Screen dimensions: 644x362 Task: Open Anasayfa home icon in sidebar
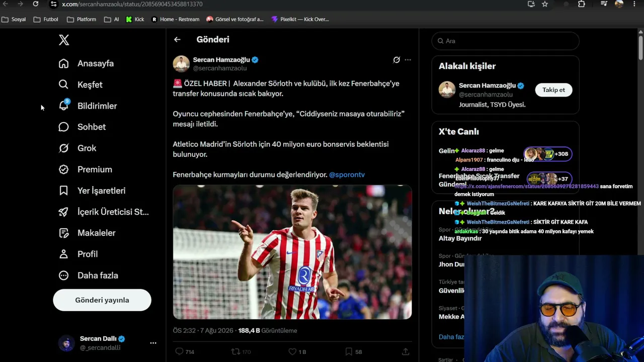click(63, 63)
